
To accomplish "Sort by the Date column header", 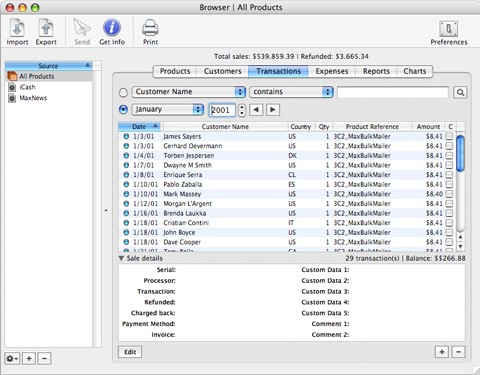I will point(139,127).
